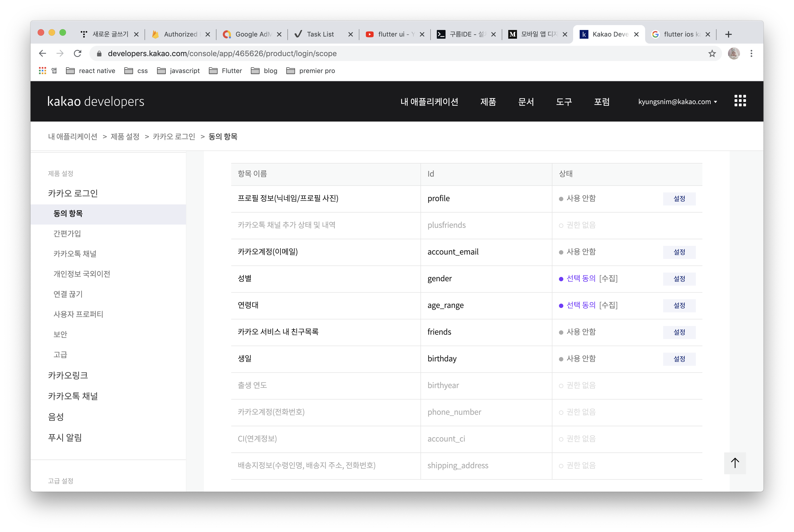794x532 pixels.
Task: Go back using the browser back arrow
Action: [43, 54]
